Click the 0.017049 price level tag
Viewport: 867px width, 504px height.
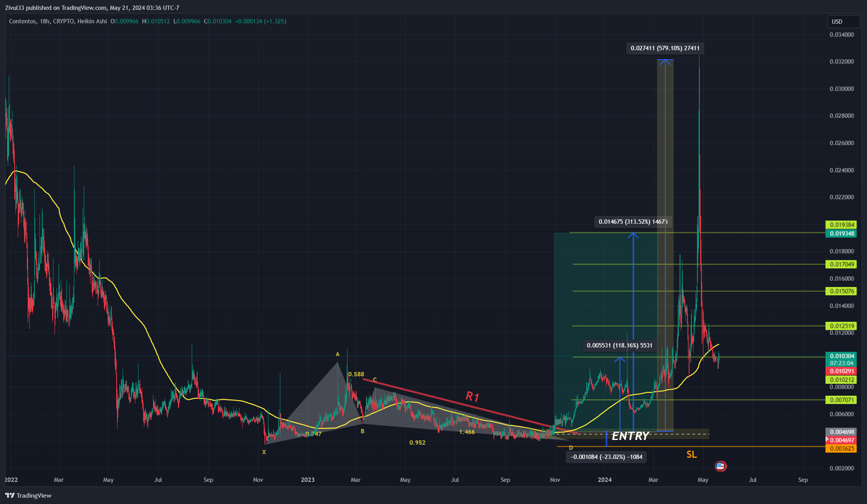(x=841, y=264)
